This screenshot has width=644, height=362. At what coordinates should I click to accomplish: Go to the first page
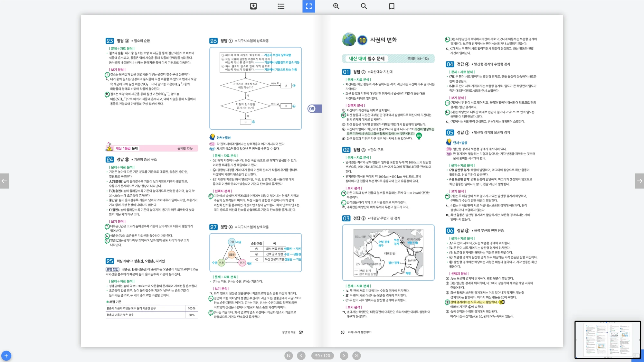coord(289,356)
